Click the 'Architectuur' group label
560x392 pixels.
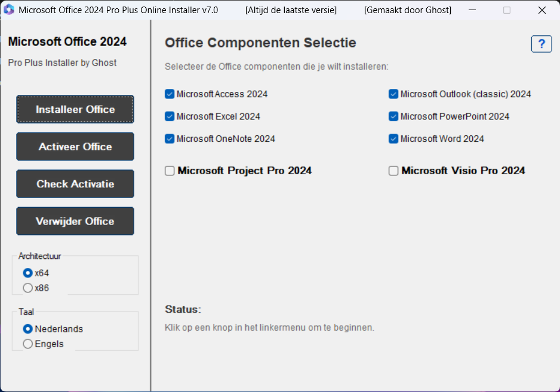[39, 256]
